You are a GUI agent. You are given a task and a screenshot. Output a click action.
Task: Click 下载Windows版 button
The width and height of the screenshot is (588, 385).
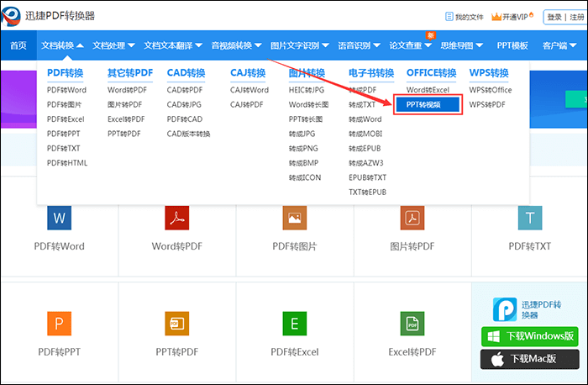[x=530, y=336]
